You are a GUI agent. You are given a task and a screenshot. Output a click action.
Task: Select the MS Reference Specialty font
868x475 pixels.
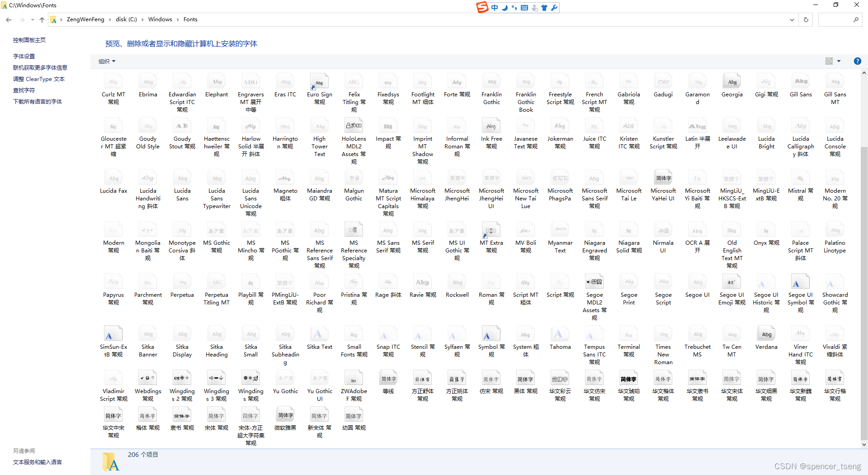click(x=354, y=230)
